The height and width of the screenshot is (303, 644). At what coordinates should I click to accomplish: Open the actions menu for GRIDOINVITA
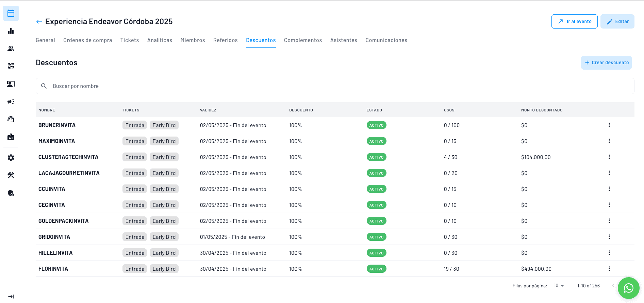609,237
